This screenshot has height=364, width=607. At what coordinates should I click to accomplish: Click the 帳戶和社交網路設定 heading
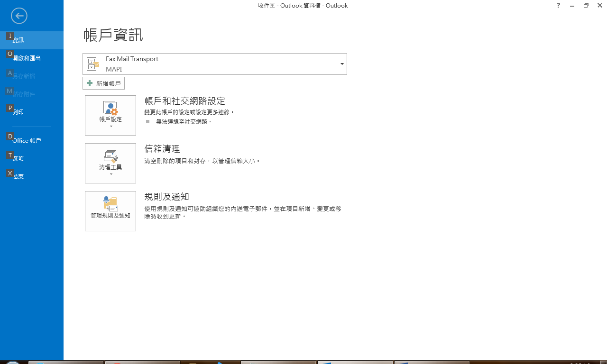click(185, 101)
